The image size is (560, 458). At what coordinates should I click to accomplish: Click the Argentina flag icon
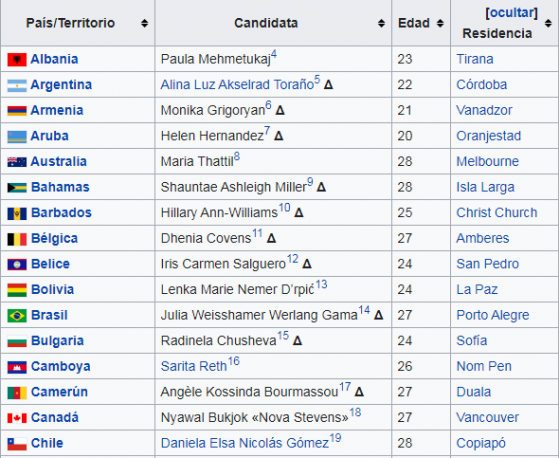[x=17, y=85]
